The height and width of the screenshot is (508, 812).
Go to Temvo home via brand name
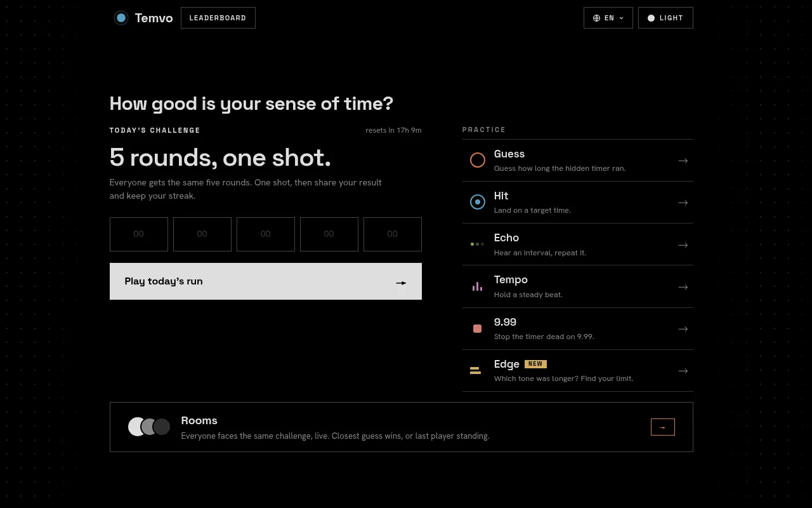tap(154, 18)
